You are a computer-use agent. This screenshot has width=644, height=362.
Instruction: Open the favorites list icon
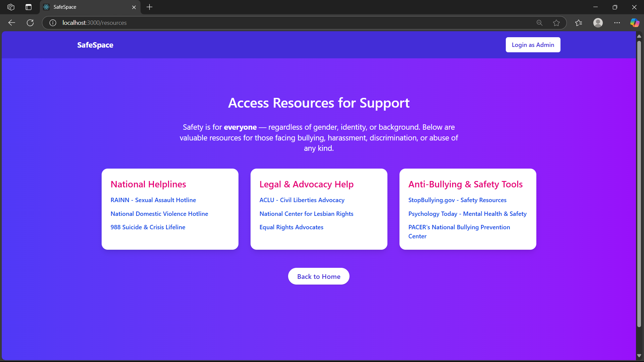579,23
